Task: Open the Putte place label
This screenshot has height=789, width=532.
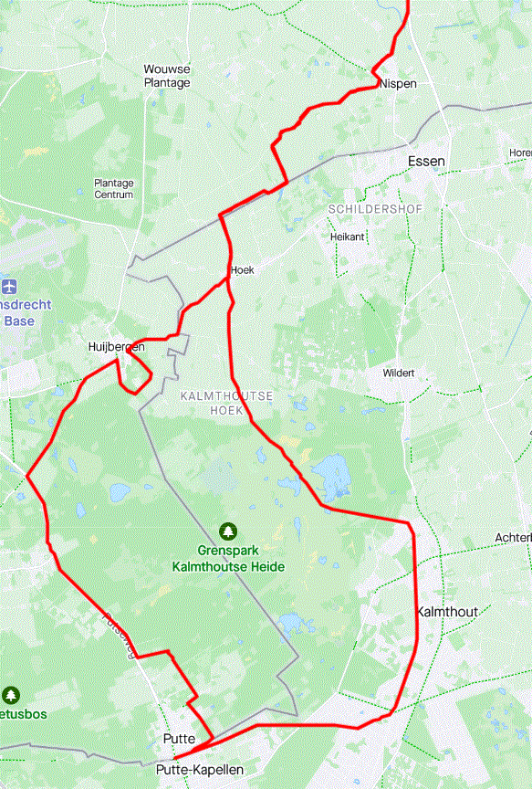Action: click(179, 739)
